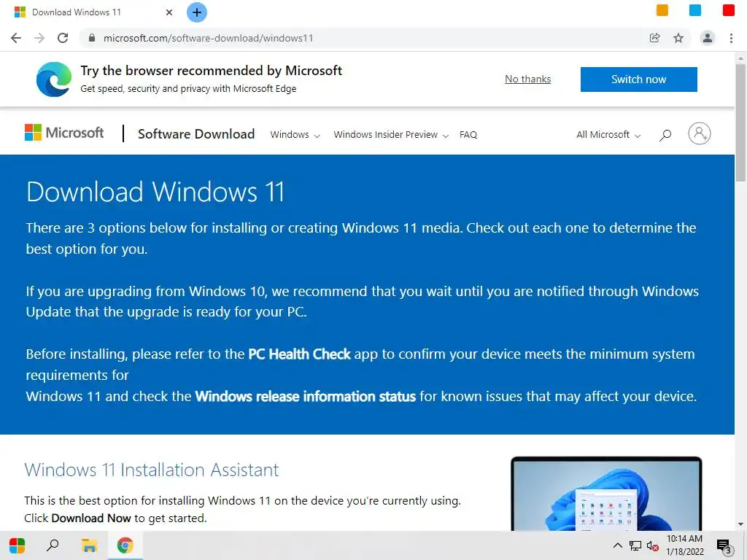747x560 pixels.
Task: Open the FAQ menu item
Action: (468, 135)
